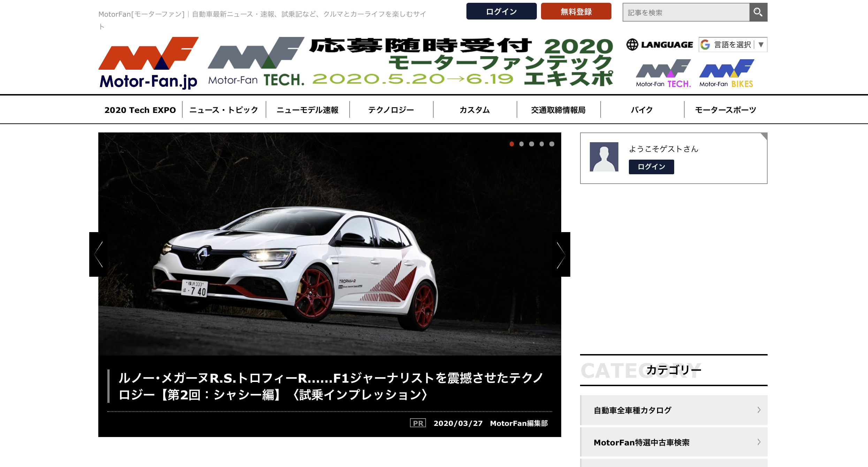Click ログイン button in guest panel
The height and width of the screenshot is (467, 868).
[x=651, y=167]
